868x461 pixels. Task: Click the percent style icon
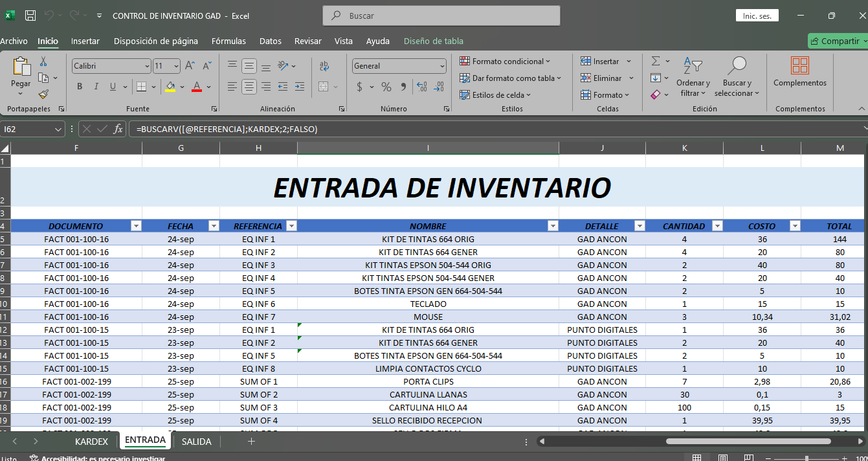click(x=386, y=87)
